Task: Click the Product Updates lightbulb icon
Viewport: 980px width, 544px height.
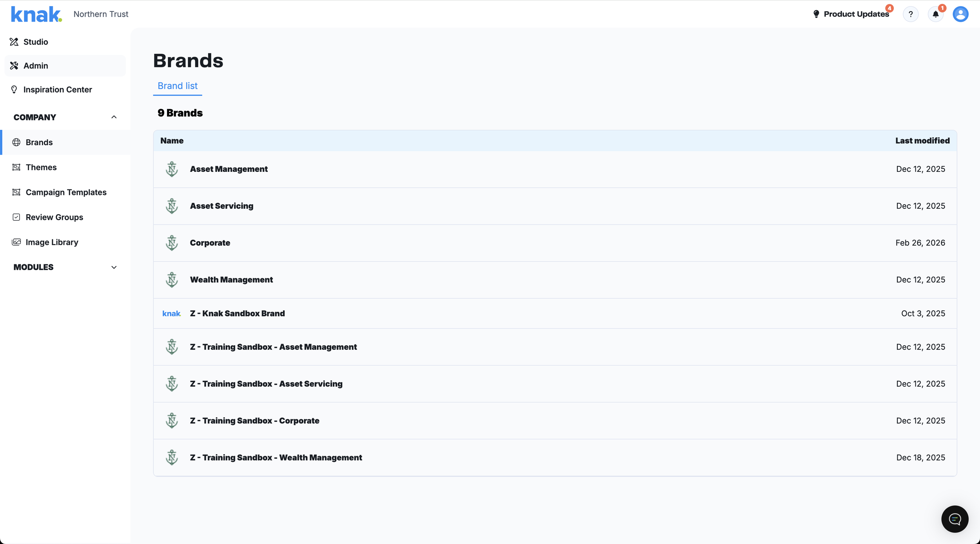Action: (x=816, y=14)
